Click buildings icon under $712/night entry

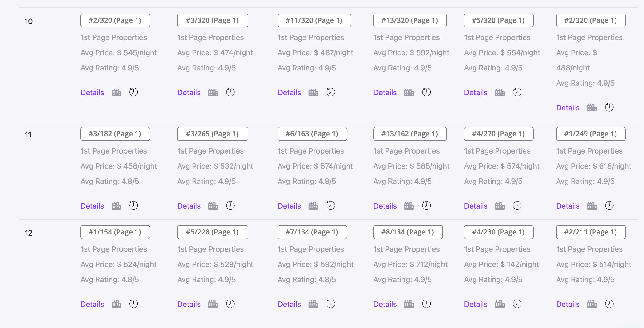coord(409,304)
